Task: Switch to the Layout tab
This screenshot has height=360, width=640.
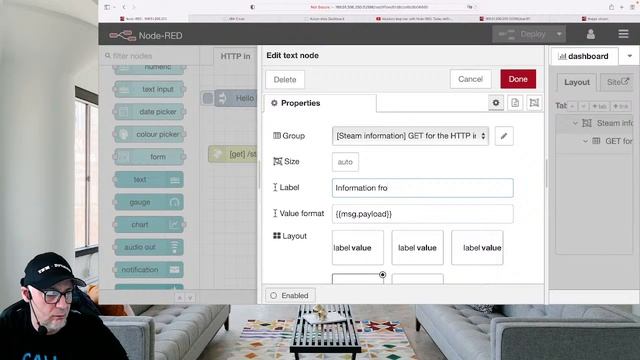Action: pos(577,82)
